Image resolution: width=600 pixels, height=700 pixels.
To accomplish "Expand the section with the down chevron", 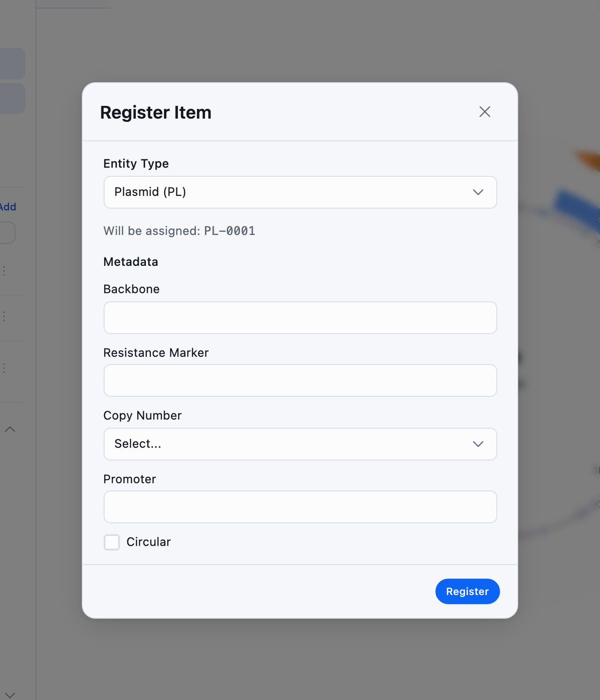I will coord(10,695).
